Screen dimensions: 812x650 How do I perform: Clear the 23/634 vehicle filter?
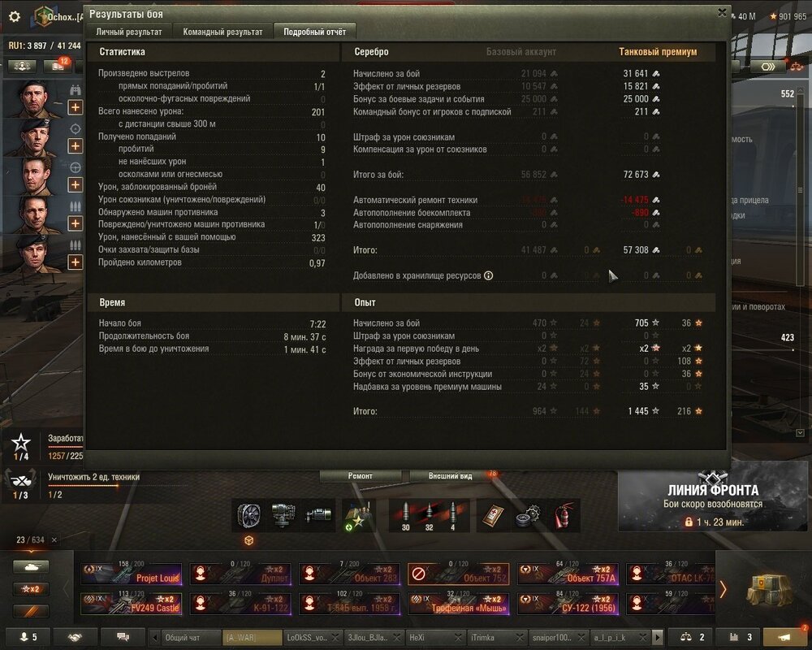click(x=54, y=539)
